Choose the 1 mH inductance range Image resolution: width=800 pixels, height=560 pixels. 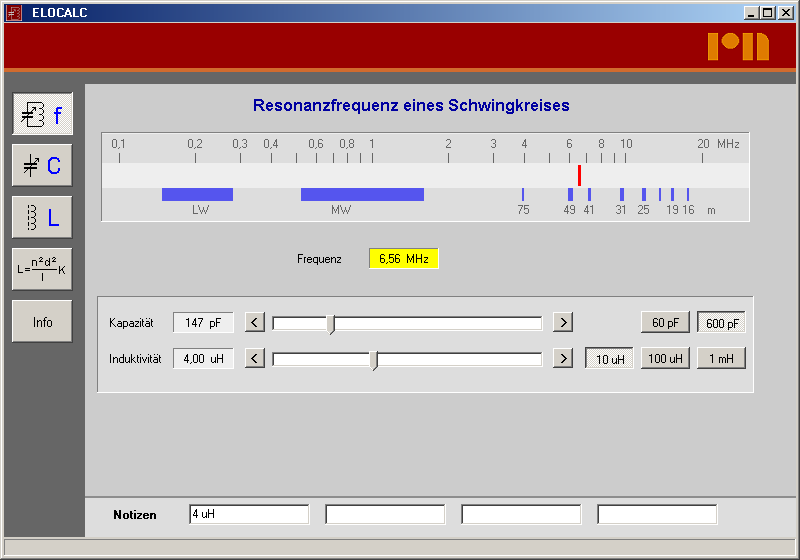click(721, 358)
